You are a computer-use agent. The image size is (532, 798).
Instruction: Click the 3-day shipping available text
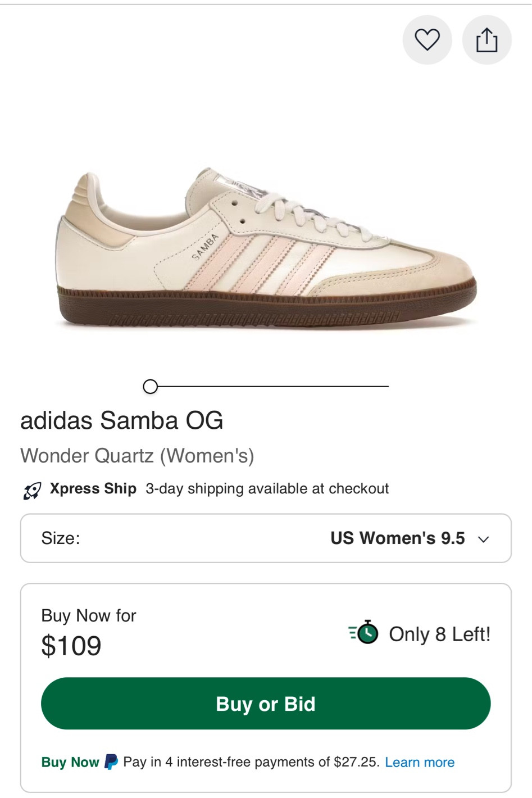coord(267,488)
